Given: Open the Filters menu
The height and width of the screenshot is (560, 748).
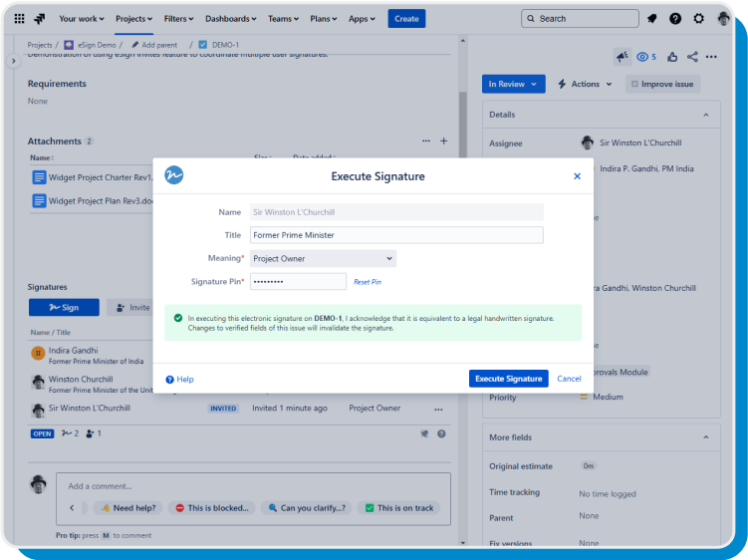Looking at the screenshot, I should (179, 19).
